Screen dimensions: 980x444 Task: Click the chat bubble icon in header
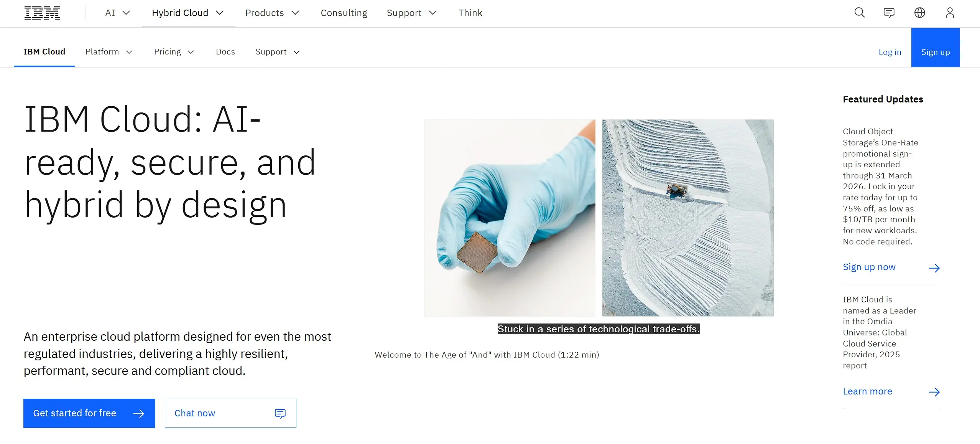889,13
